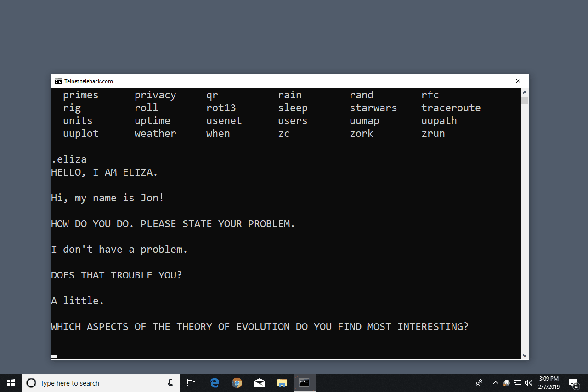The image size is (588, 392).
Task: Click the taskbar microphone icon
Action: tap(171, 383)
